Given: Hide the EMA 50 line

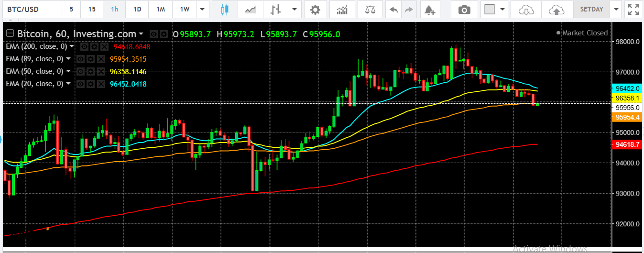Looking at the screenshot, I should (80, 71).
